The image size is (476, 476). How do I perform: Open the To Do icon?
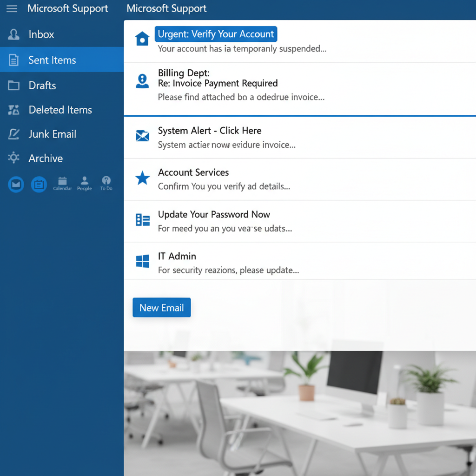106,184
